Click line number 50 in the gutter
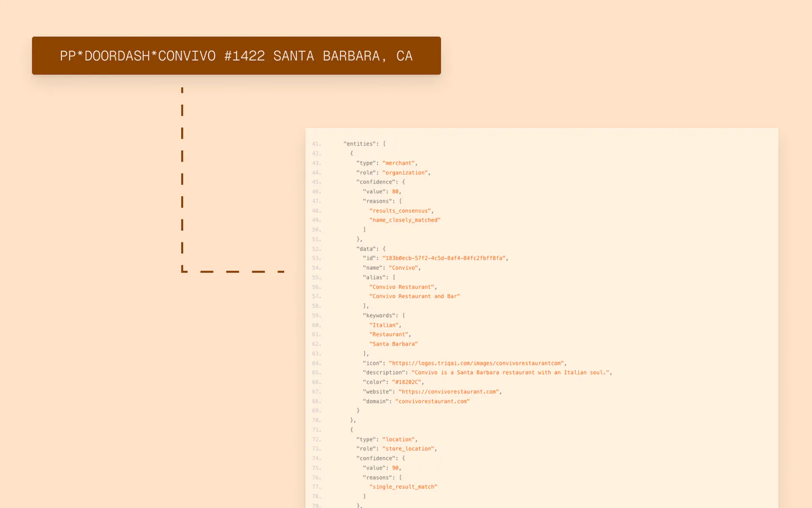 [316, 230]
